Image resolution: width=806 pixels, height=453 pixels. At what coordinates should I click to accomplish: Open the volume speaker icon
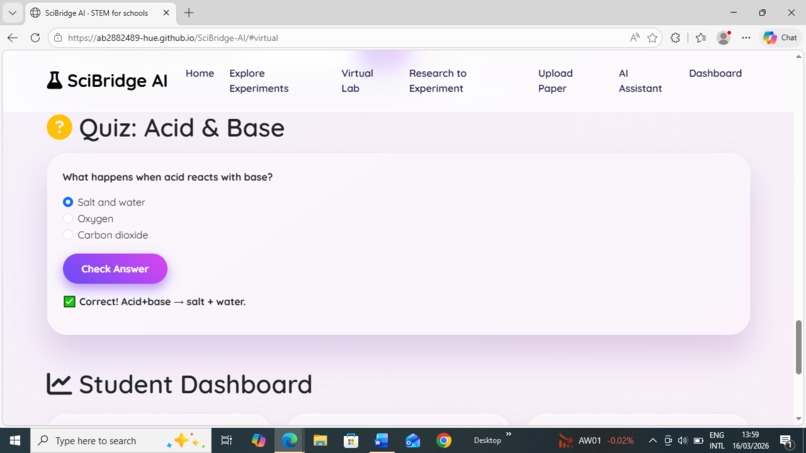(x=683, y=441)
